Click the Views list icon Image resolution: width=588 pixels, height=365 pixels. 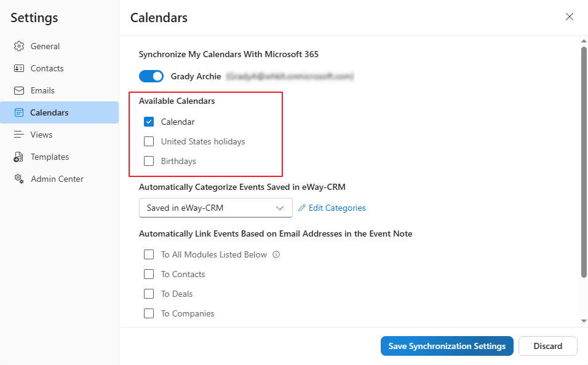point(19,135)
